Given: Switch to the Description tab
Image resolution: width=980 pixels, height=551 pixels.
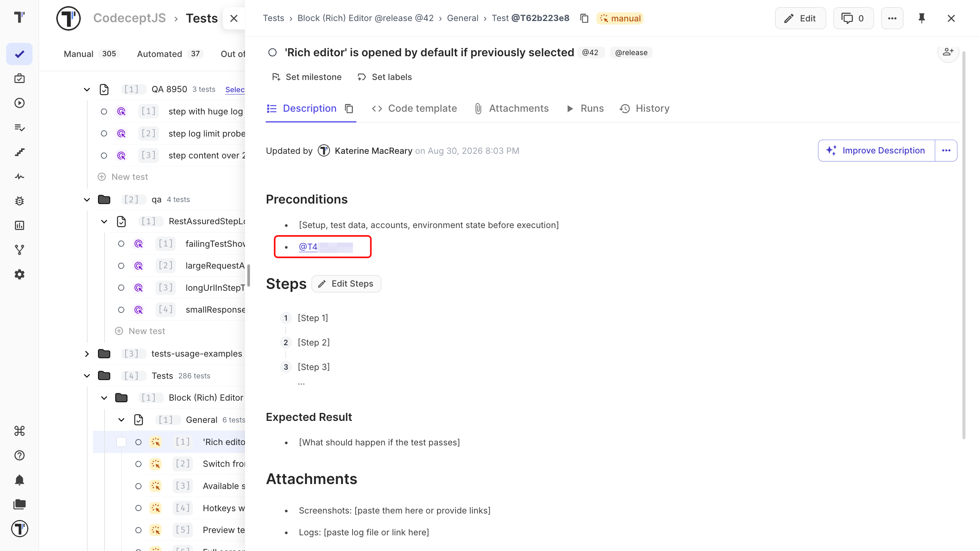Looking at the screenshot, I should [x=302, y=109].
